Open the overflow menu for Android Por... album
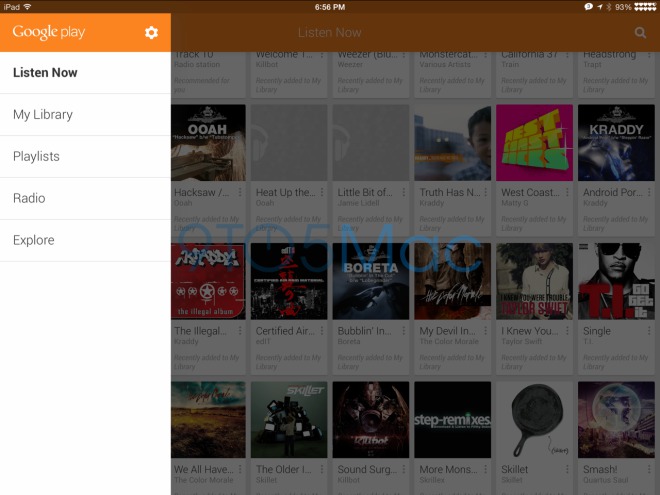The height and width of the screenshot is (495, 660). [649, 192]
